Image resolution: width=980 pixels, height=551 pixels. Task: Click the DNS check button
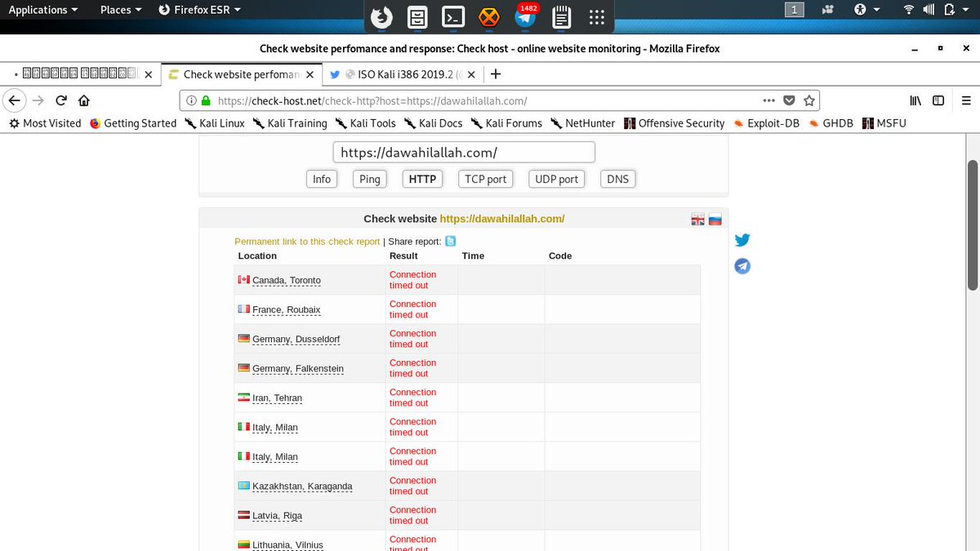click(x=618, y=179)
